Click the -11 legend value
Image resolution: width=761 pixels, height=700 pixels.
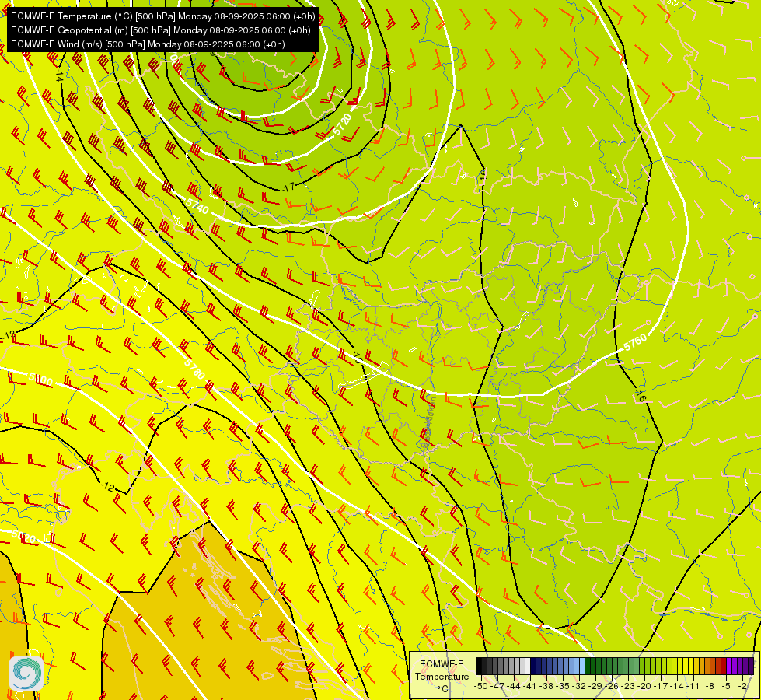(x=693, y=686)
